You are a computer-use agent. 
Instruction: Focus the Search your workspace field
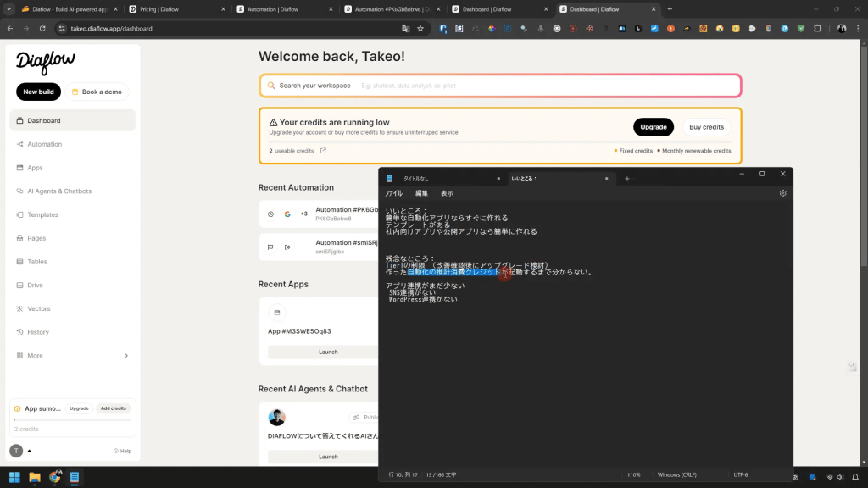point(500,86)
